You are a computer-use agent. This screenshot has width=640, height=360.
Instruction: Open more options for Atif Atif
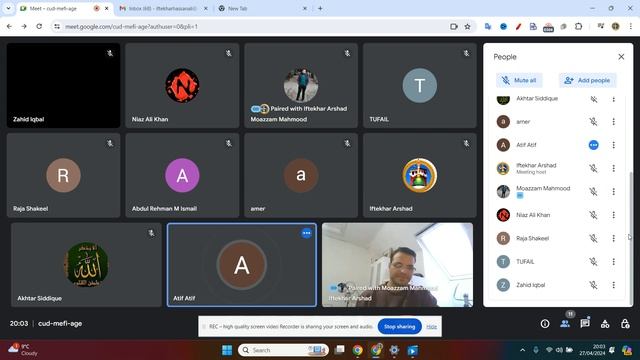point(613,145)
